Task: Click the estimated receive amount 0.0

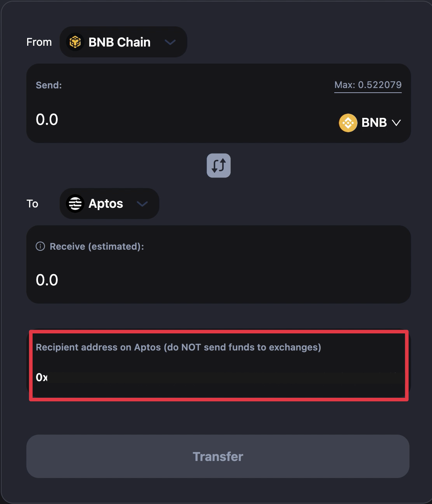Action: coord(47,280)
